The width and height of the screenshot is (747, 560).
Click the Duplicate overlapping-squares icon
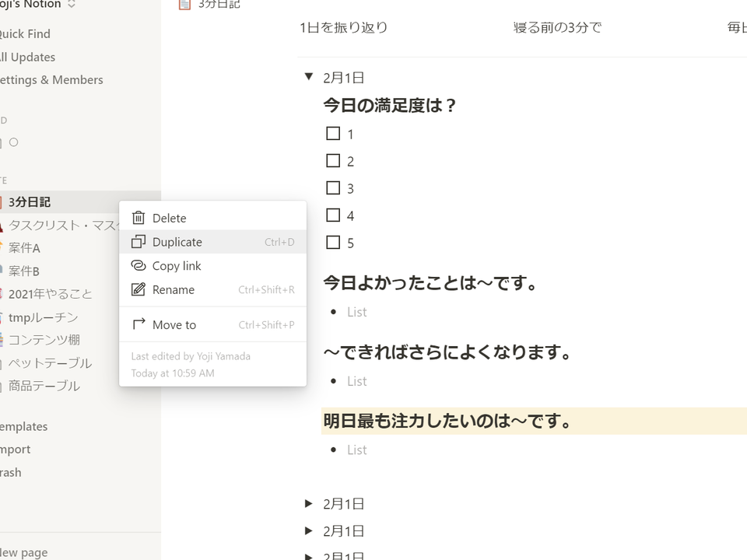pos(139,242)
